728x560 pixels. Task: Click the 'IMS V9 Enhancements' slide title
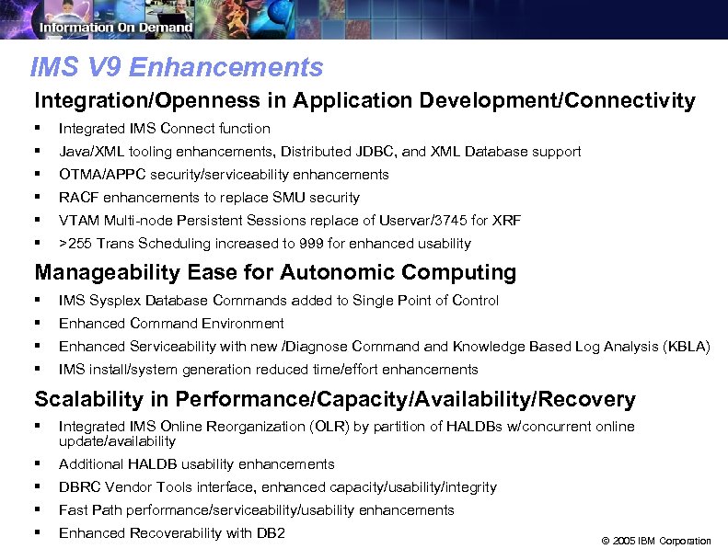click(x=177, y=66)
